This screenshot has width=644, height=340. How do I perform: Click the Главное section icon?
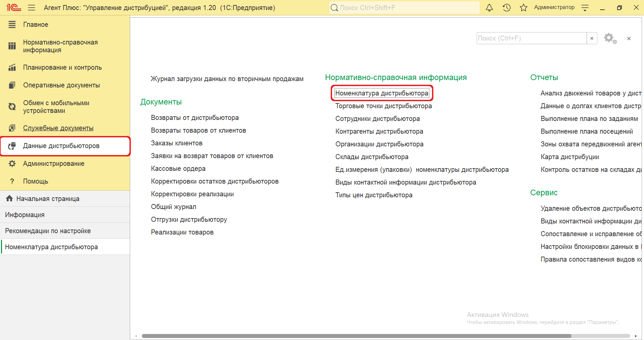[12, 24]
